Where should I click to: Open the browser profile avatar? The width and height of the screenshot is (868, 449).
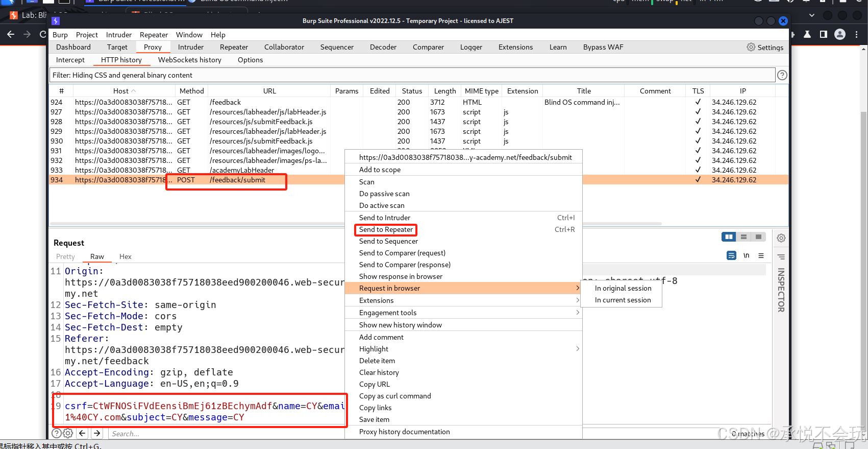pos(839,34)
